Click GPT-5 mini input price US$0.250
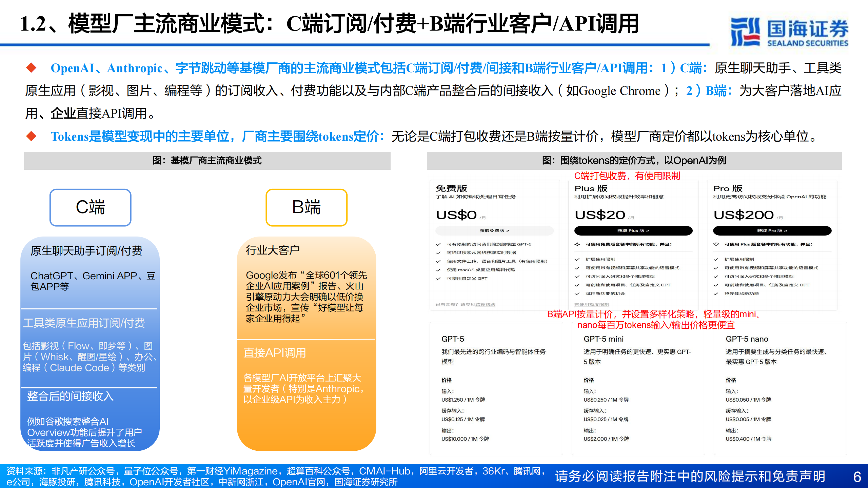Viewport: 868px width, 488px height. click(x=606, y=400)
